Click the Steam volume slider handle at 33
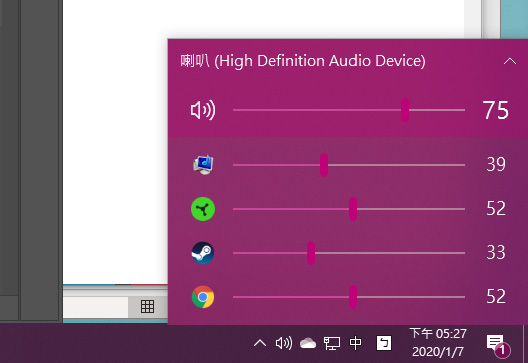Viewport: 528px width, 363px height. (311, 253)
